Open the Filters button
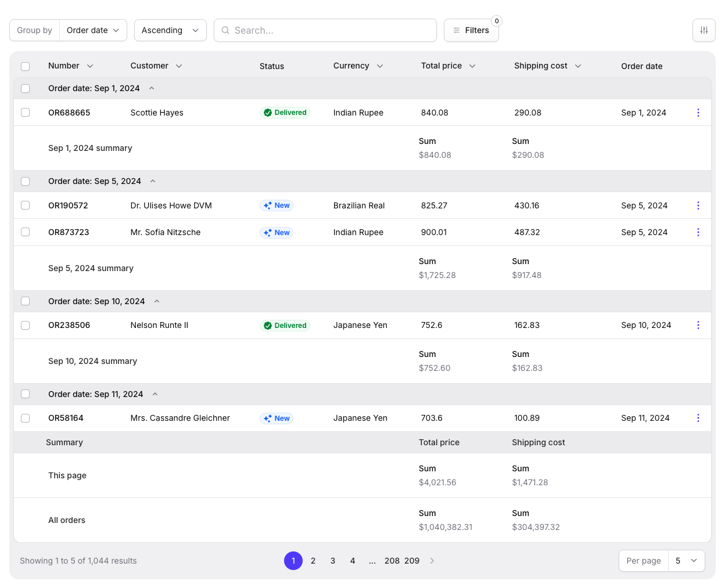The width and height of the screenshot is (725, 588). [x=471, y=30]
